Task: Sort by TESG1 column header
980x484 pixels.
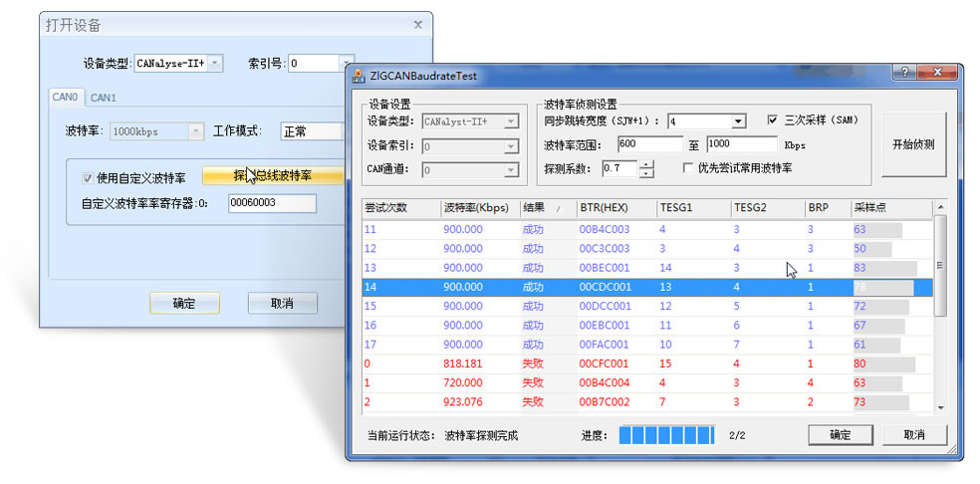Action: (x=694, y=208)
